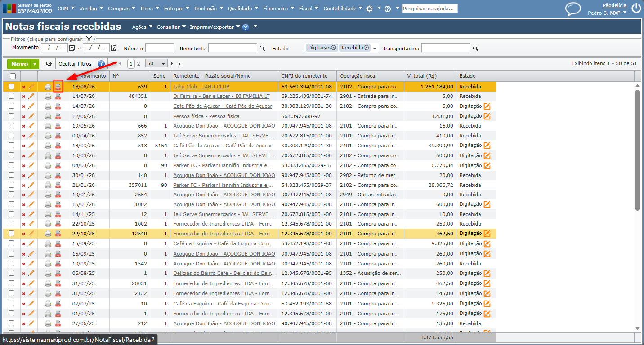Open the Estado filter dropdown arrow
644x345 pixels.
click(x=375, y=48)
